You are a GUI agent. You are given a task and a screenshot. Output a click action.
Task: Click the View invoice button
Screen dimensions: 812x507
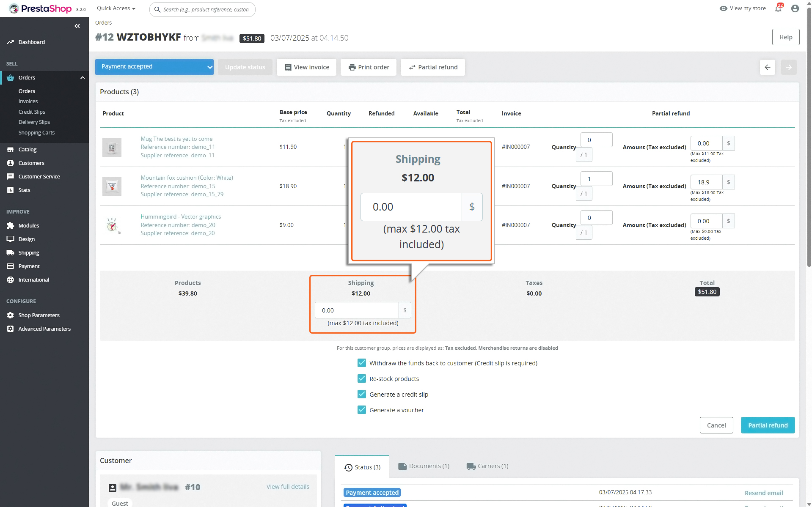click(x=306, y=67)
